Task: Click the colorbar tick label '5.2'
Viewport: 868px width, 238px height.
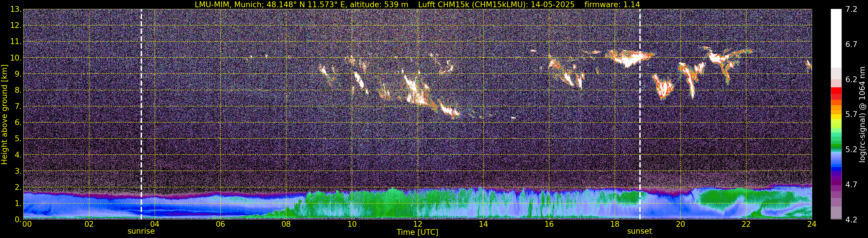Action: click(851, 150)
